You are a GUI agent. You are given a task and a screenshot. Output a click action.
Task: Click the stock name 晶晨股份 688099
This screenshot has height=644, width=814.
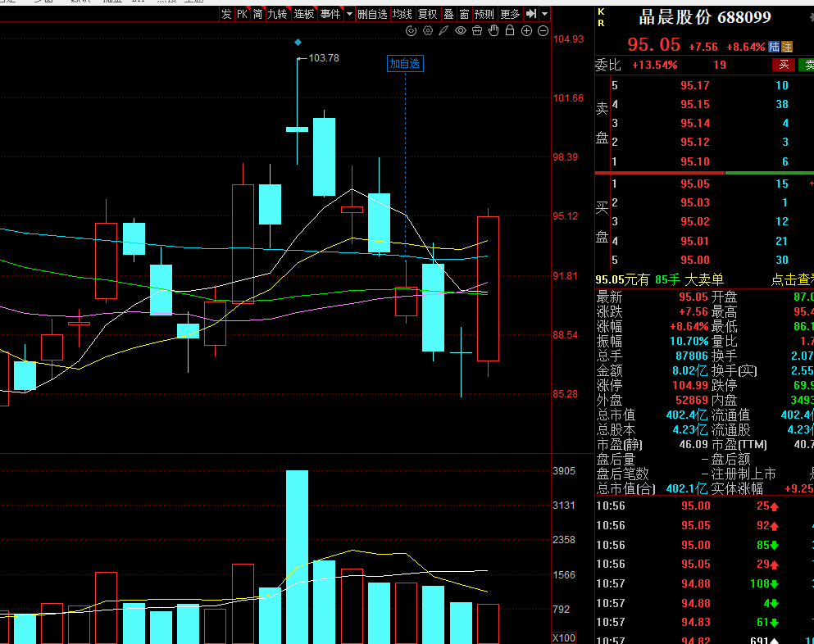(704, 17)
